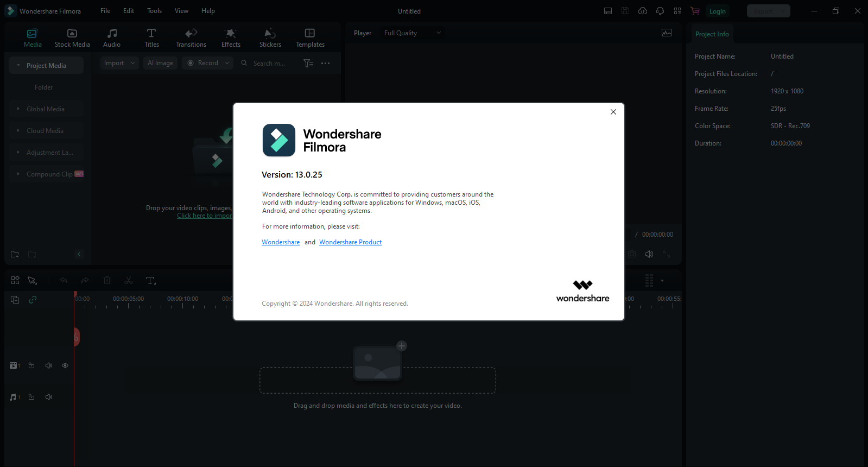Image resolution: width=868 pixels, height=467 pixels.
Task: Lock the audio track 1
Action: click(x=31, y=397)
